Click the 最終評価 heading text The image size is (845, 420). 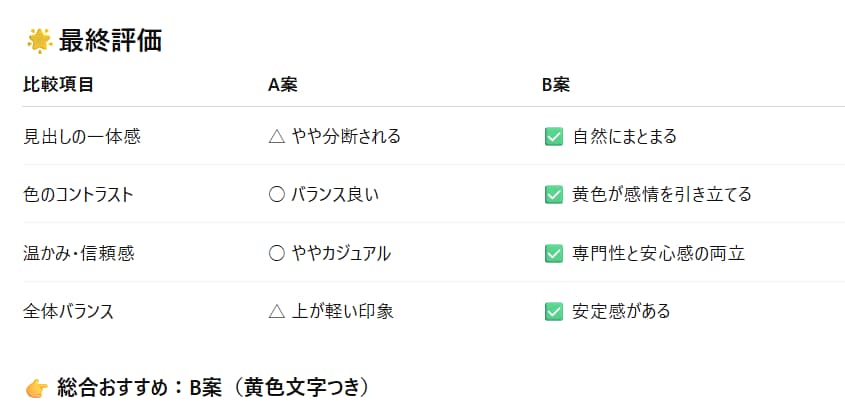tap(111, 41)
